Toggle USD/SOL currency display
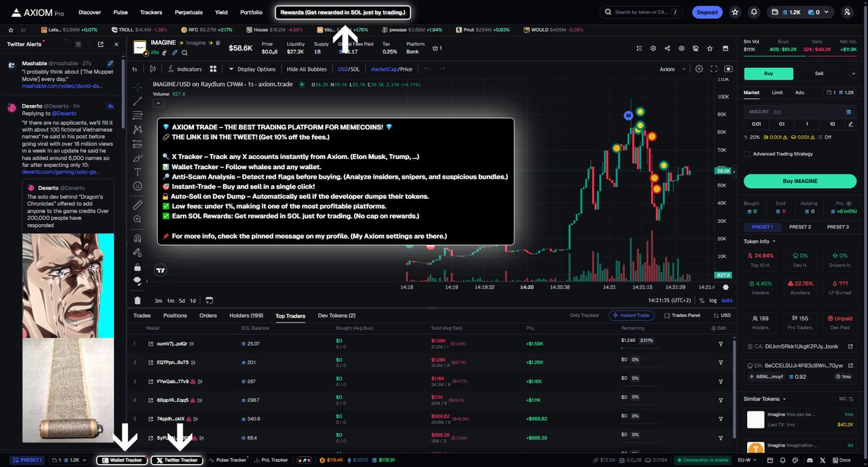Screen dimensions: 868x467 pyautogui.click(x=349, y=69)
